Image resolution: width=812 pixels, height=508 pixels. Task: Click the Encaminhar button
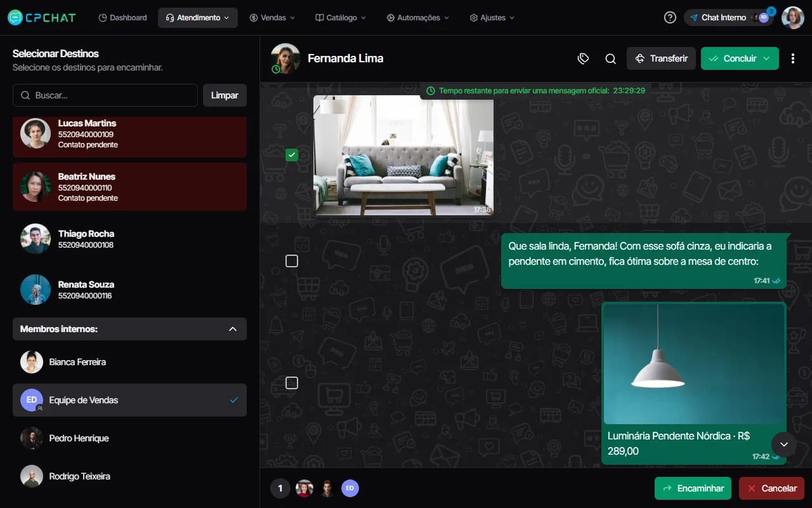coord(693,488)
